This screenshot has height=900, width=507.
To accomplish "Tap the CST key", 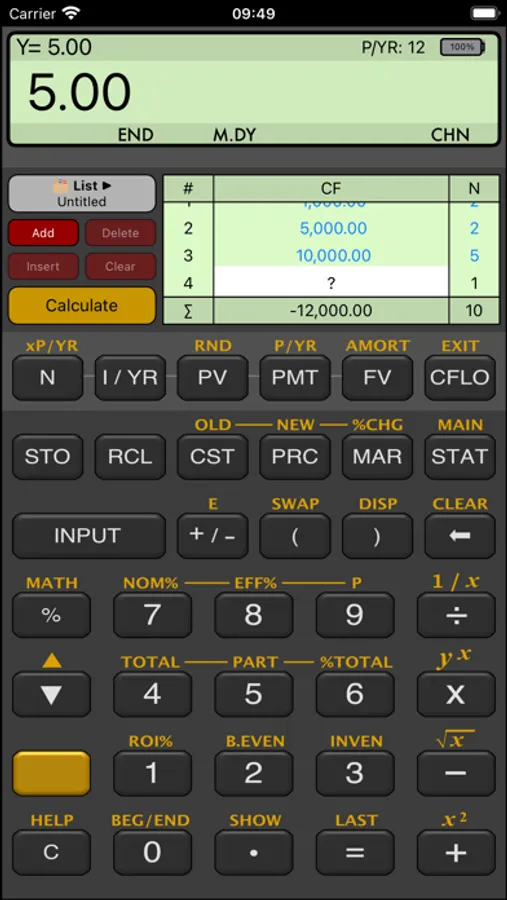I will (212, 457).
